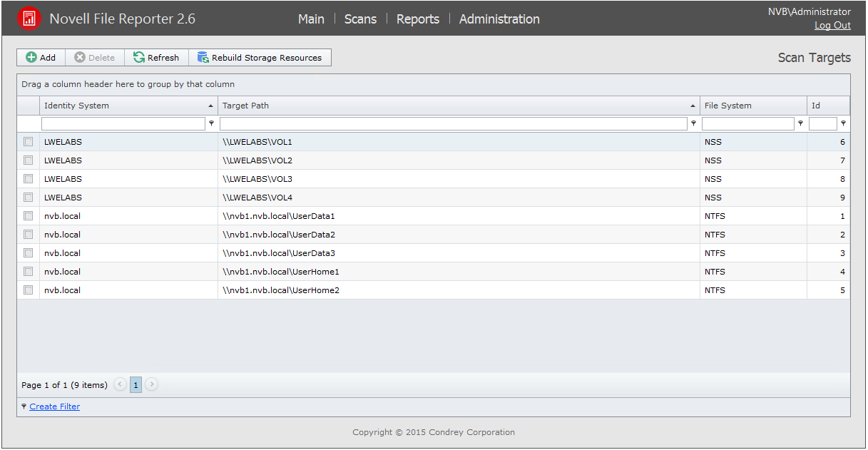Sort by the File System column header
This screenshot has width=868, height=450.
[753, 106]
